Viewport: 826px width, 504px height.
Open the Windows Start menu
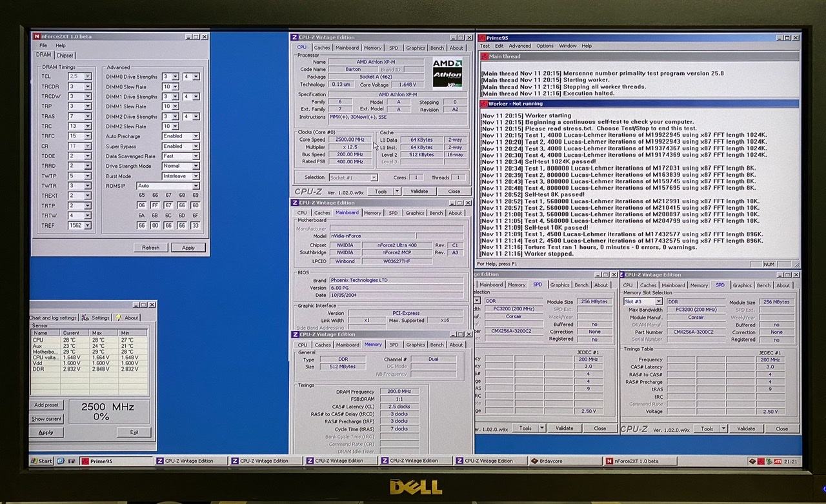click(x=43, y=461)
